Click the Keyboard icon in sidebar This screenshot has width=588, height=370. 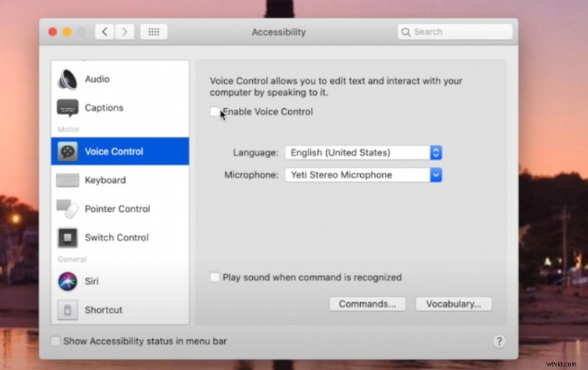tap(68, 180)
